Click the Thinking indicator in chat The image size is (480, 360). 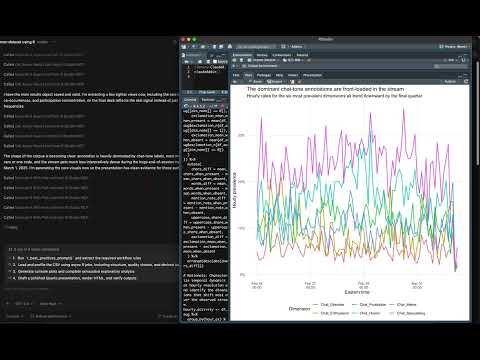click(11, 227)
